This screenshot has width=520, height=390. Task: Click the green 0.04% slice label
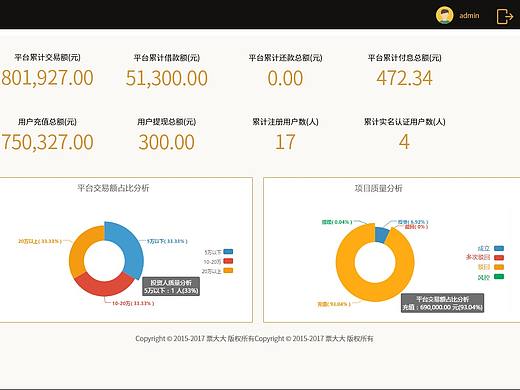(x=337, y=222)
